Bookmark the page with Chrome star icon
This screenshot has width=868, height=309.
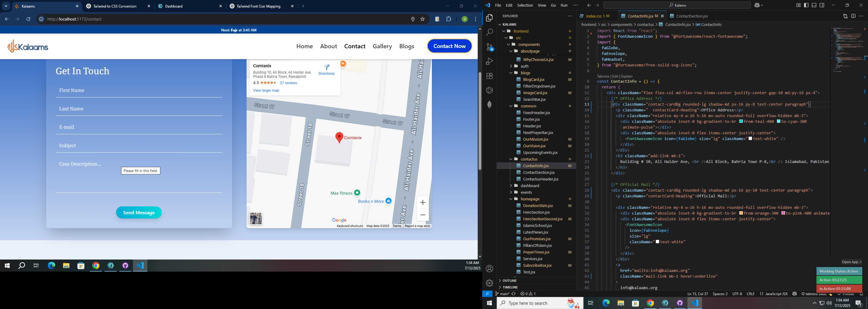coord(423,19)
